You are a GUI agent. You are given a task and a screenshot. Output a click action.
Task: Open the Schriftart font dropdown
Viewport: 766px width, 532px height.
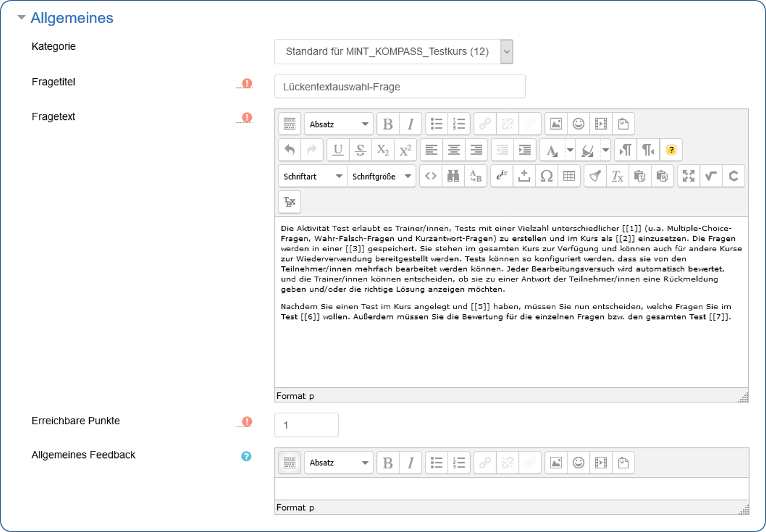[x=313, y=176]
